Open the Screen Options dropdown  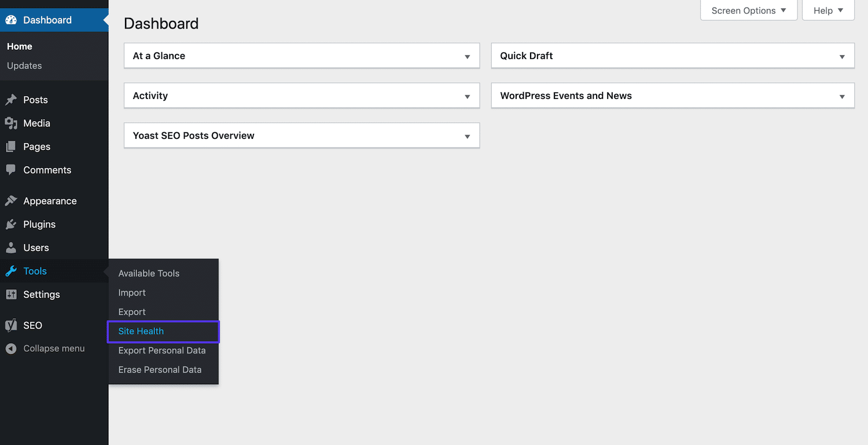point(748,10)
